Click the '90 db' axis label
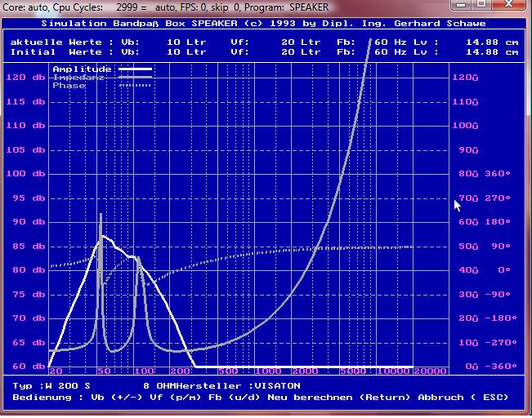This screenshot has height=418, width=532. (29, 222)
